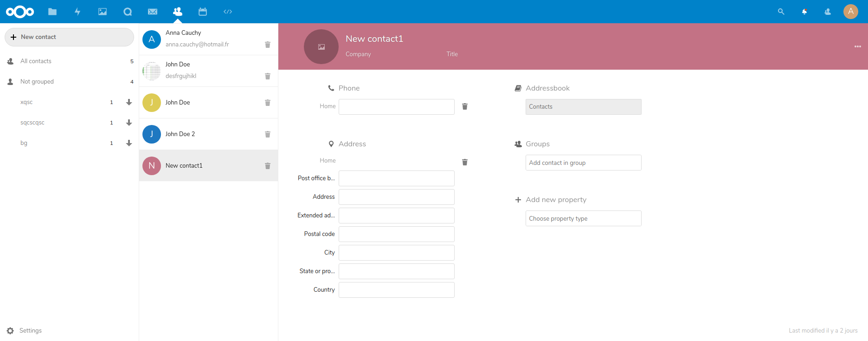This screenshot has width=868, height=341.
Task: Focus the Postal code input
Action: tap(397, 234)
